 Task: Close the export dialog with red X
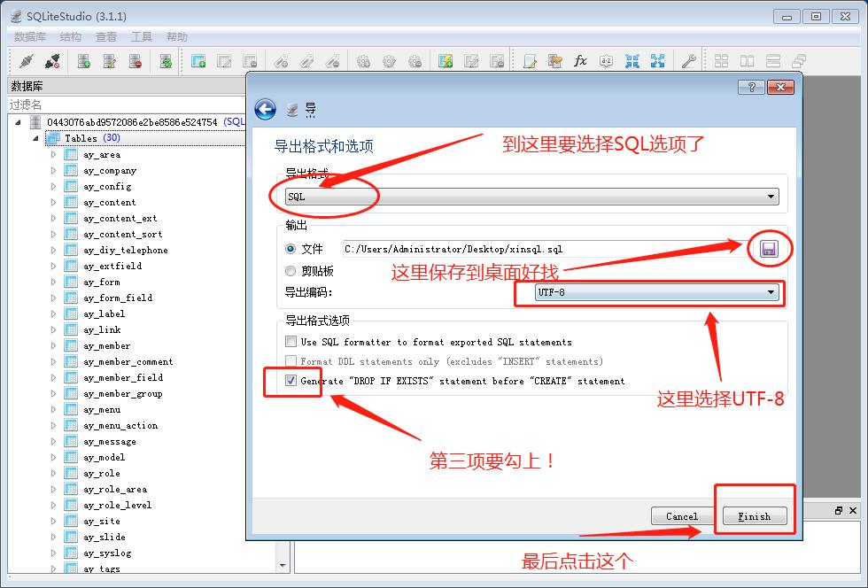coord(780,87)
